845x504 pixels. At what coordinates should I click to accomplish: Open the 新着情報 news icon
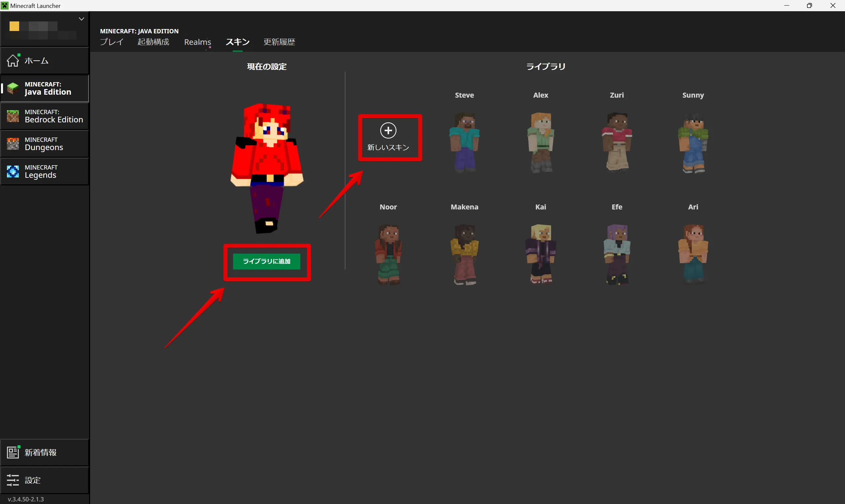click(x=13, y=452)
